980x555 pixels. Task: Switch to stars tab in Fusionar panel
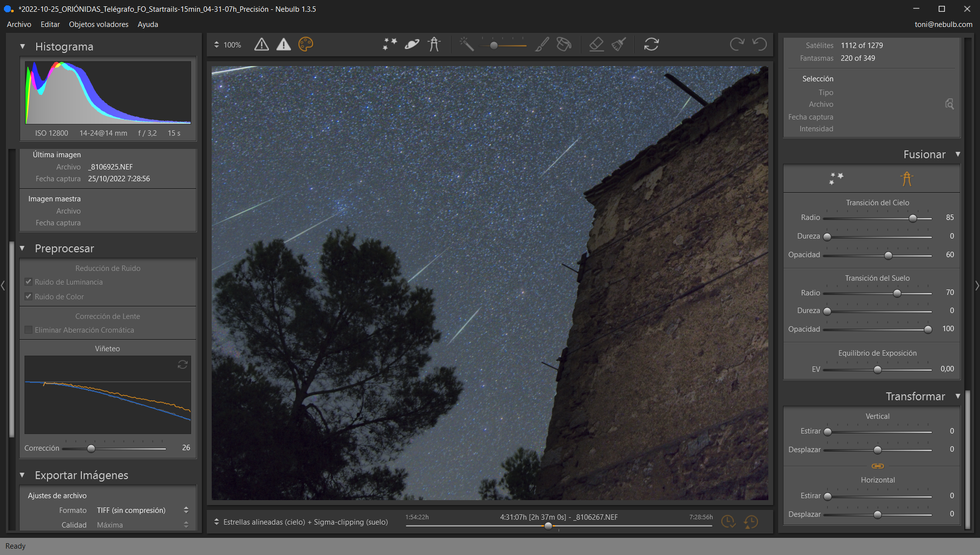click(836, 179)
